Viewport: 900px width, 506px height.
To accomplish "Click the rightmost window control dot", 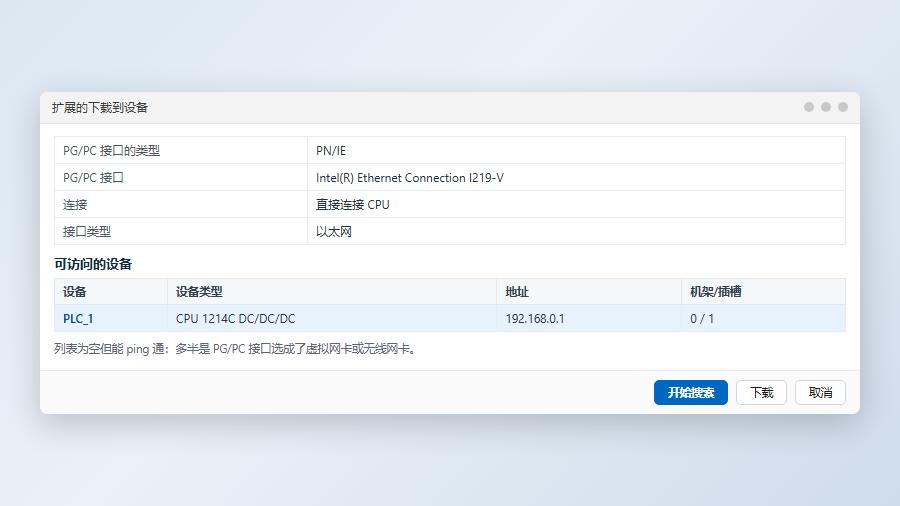I will [x=843, y=107].
